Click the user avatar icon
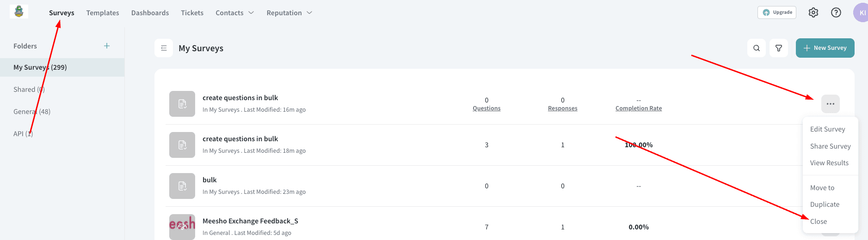 [x=861, y=12]
